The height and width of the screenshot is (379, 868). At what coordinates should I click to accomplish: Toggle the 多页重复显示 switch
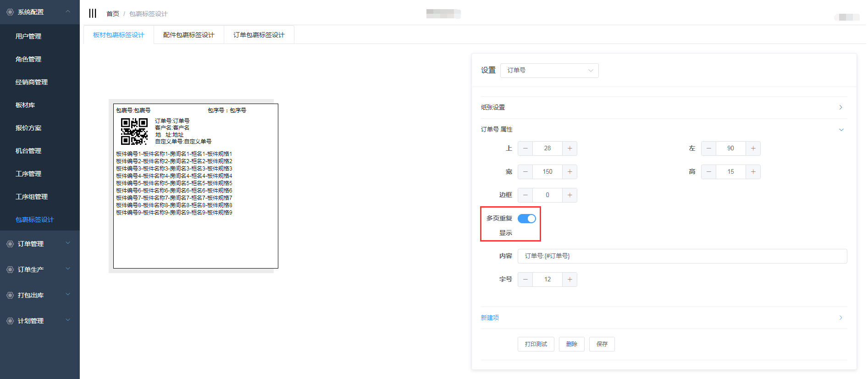pyautogui.click(x=526, y=219)
